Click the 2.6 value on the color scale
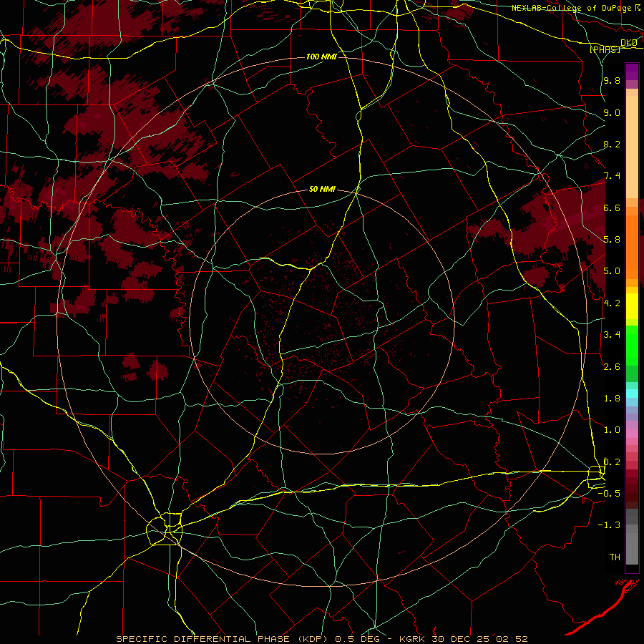This screenshot has width=644, height=644. [x=612, y=366]
